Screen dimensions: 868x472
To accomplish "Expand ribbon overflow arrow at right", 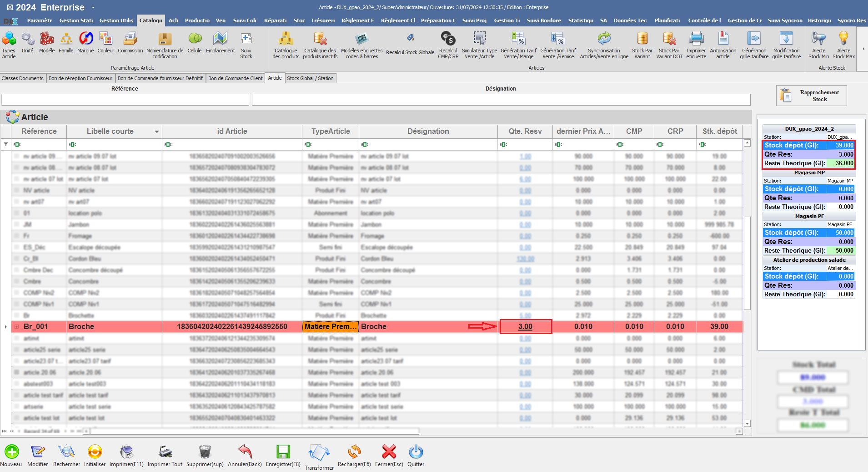I will tap(863, 49).
